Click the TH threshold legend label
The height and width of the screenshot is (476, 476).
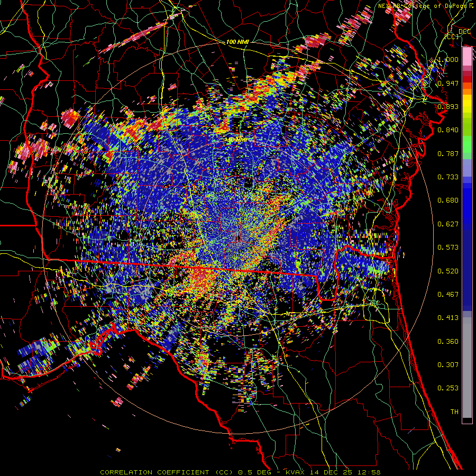454,412
